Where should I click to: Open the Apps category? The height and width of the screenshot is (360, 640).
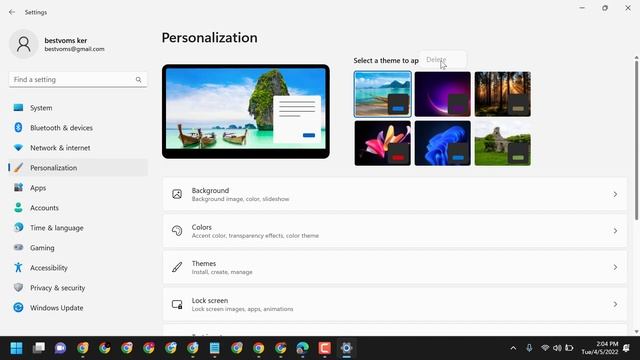click(x=78, y=188)
